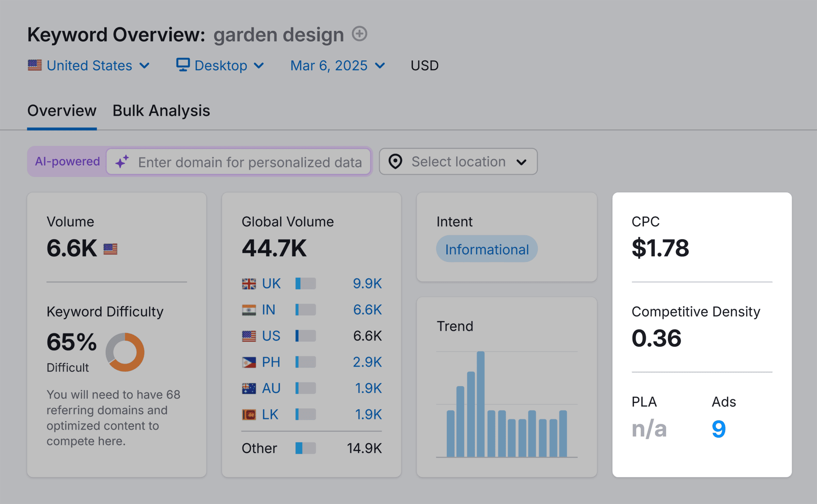Click the Desktop monitor icon
This screenshot has width=817, height=504.
pos(183,65)
